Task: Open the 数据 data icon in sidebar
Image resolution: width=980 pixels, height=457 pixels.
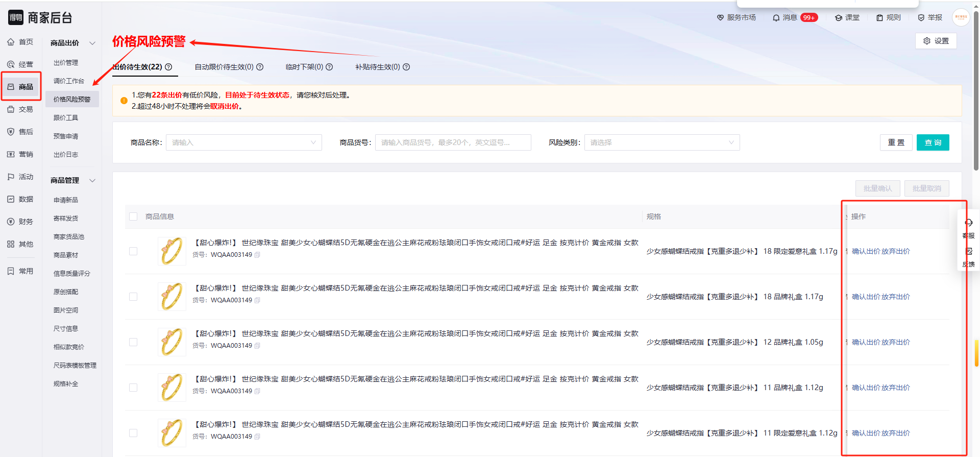Action: point(11,199)
